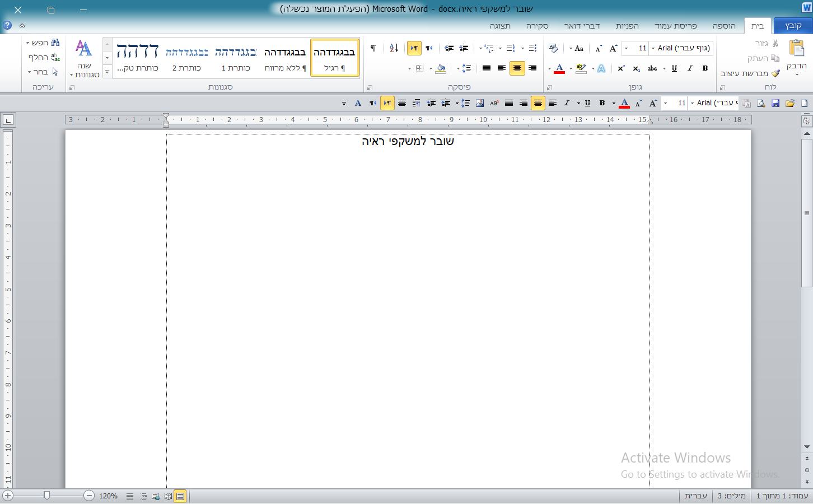The image size is (813, 504).
Task: Click the Borders icon in the paragraph group
Action: tap(419, 68)
